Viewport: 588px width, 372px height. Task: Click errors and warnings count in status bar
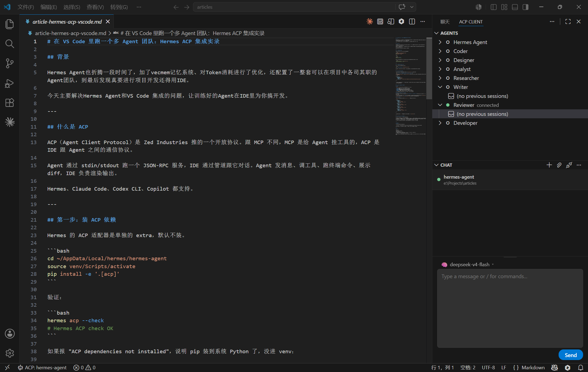84,368
